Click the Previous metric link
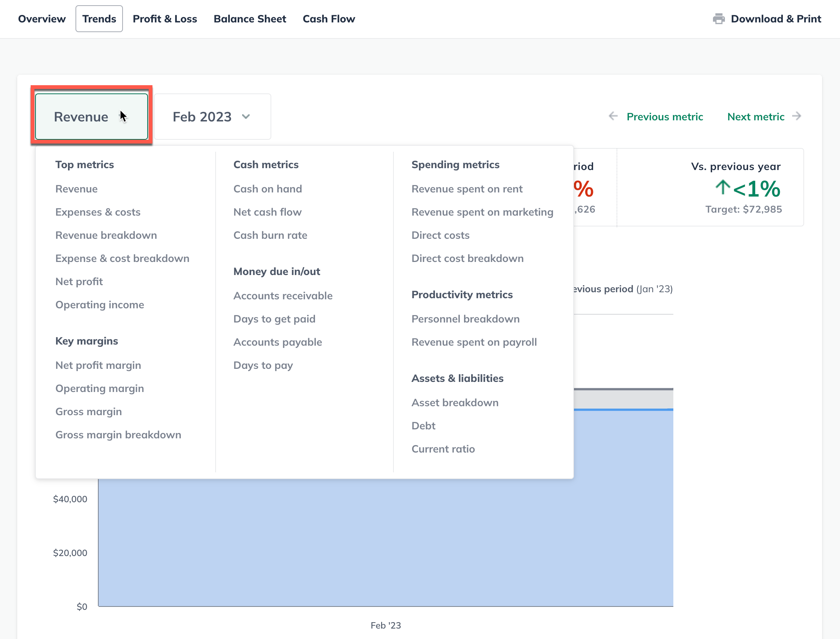840x639 pixels. [665, 117]
